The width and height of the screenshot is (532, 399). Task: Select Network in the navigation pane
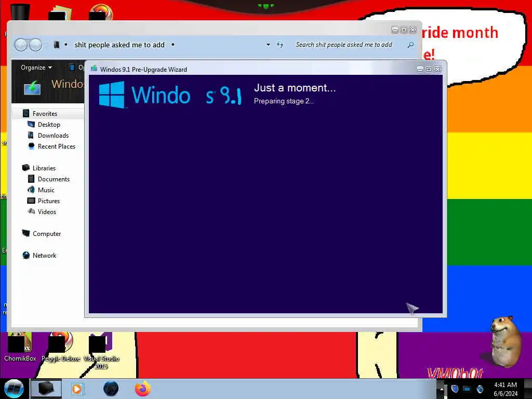point(45,256)
